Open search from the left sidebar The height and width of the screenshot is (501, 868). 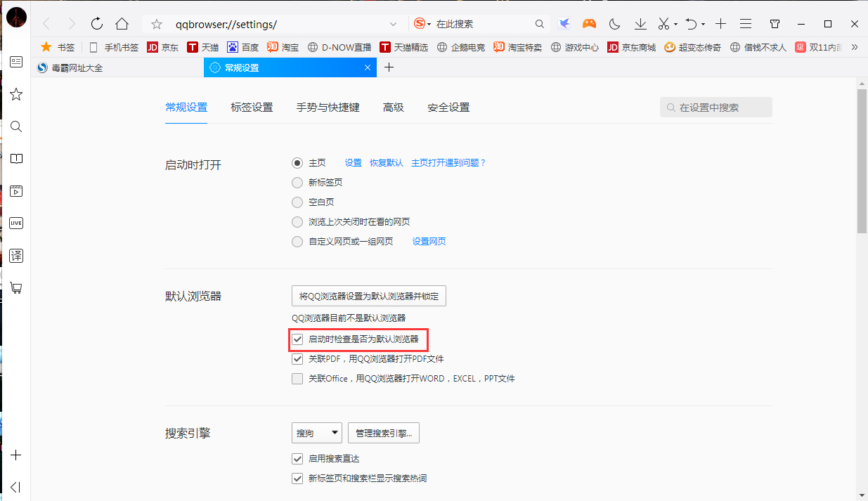(15, 126)
